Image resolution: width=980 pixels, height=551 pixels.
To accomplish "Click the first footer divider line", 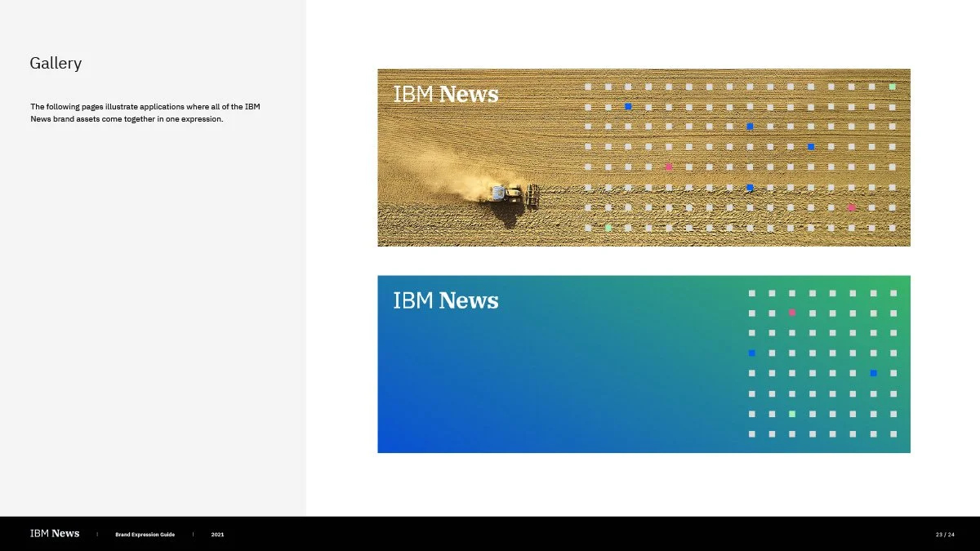I will point(97,534).
